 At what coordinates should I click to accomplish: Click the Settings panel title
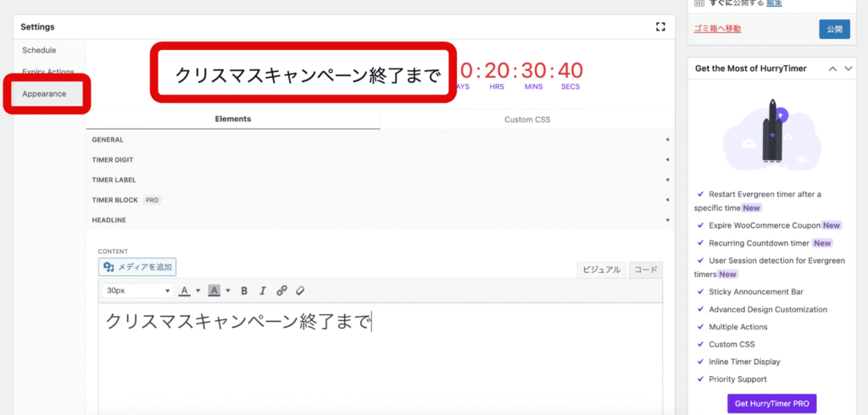[37, 26]
